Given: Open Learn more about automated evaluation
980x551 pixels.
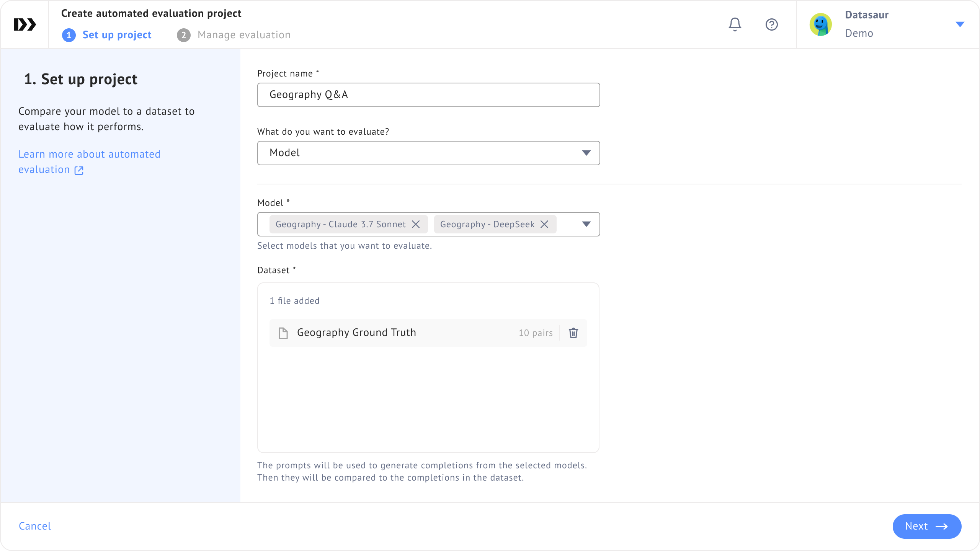Looking at the screenshot, I should click(x=89, y=154).
